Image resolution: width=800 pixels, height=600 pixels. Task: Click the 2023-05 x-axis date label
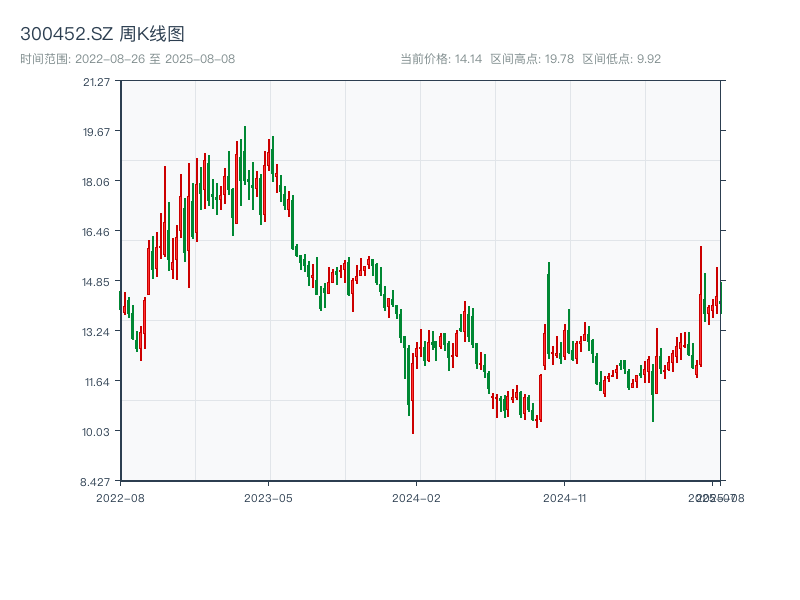(268, 497)
